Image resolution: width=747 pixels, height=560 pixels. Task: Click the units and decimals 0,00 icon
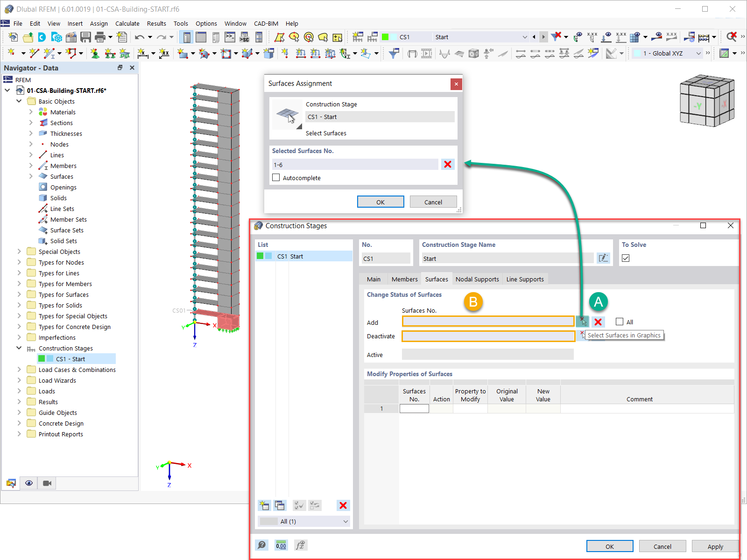281,545
